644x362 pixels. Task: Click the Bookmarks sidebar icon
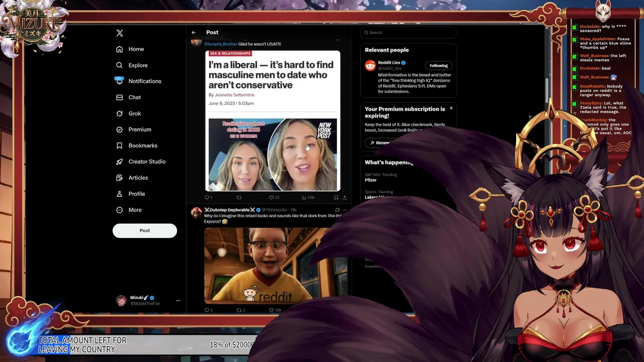click(x=119, y=146)
